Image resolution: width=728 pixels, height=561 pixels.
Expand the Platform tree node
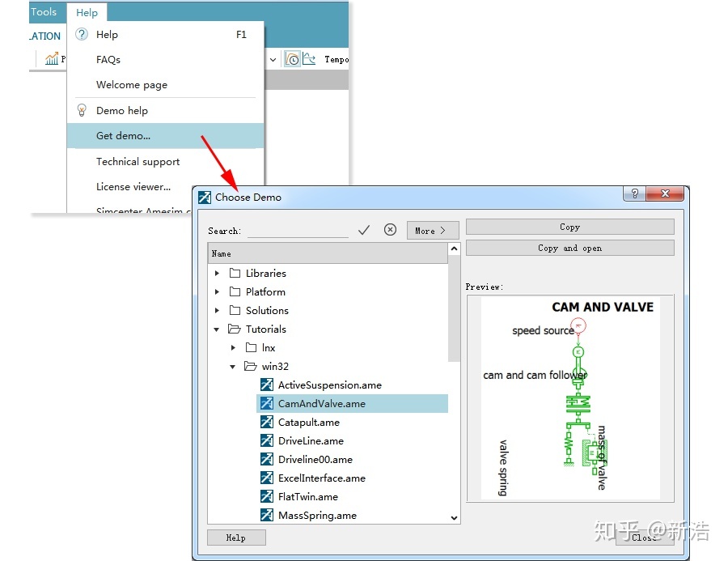click(x=217, y=291)
